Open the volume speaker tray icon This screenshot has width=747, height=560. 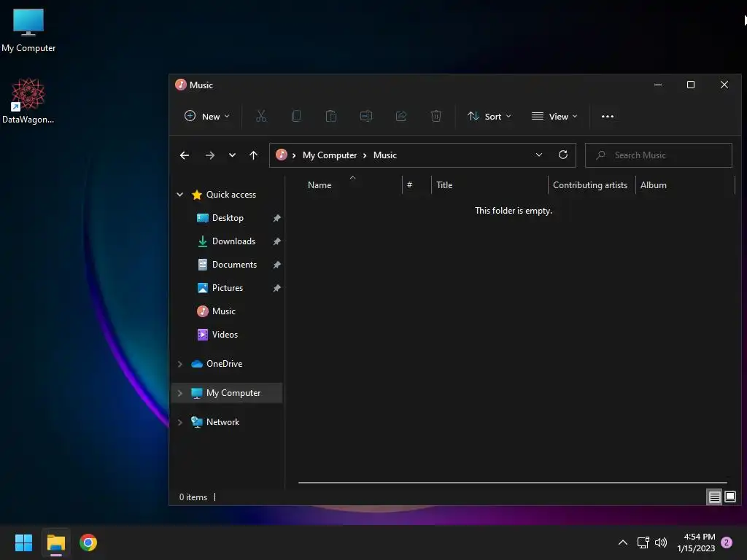click(661, 542)
